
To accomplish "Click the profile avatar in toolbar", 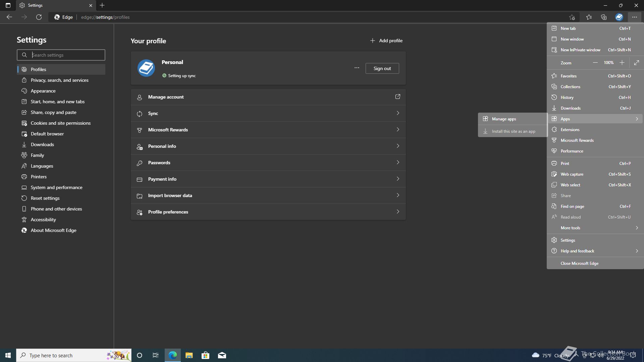I will (x=619, y=17).
